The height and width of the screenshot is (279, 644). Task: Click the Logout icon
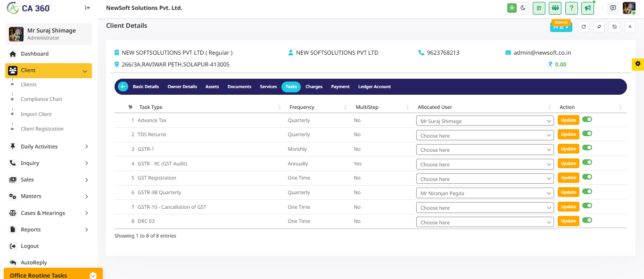point(13,246)
